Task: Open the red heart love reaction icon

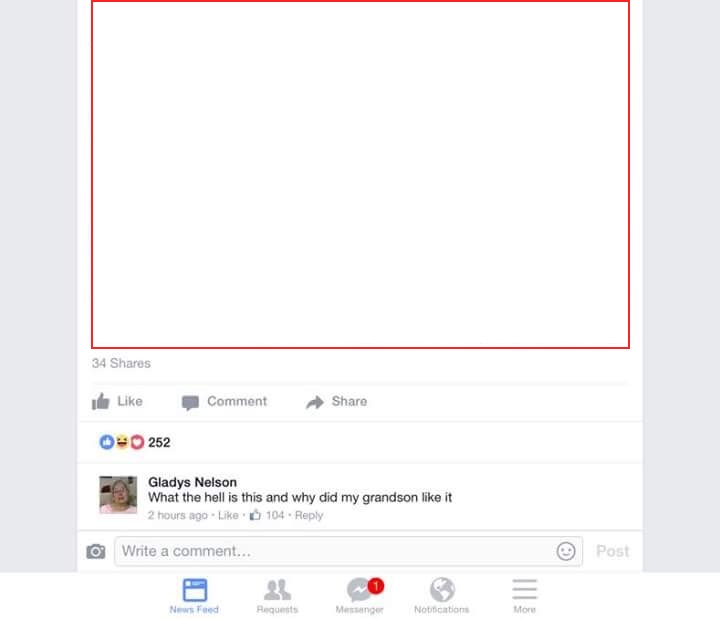Action: pos(137,442)
